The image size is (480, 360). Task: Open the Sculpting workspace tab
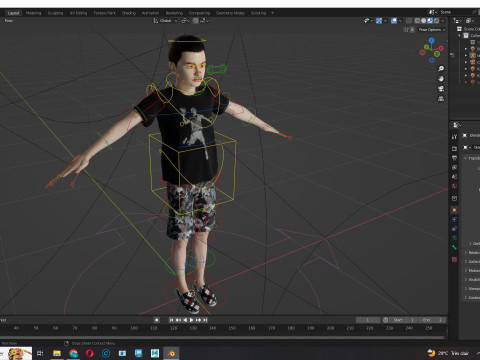55,13
